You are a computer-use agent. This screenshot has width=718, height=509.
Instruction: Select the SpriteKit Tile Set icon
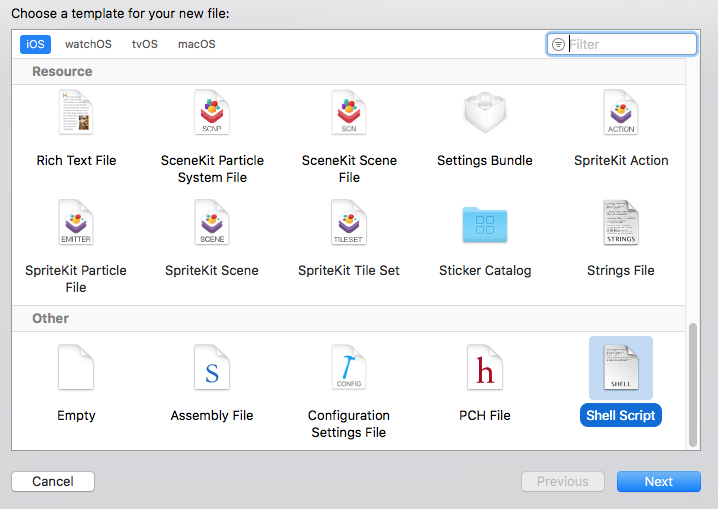tap(349, 223)
